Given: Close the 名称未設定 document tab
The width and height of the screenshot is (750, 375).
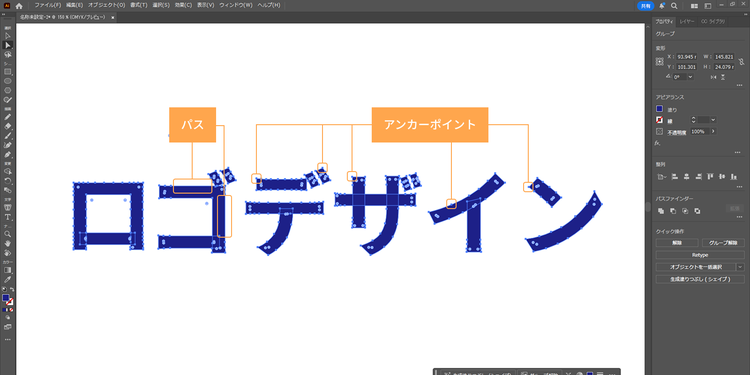Looking at the screenshot, I should pyautogui.click(x=113, y=17).
